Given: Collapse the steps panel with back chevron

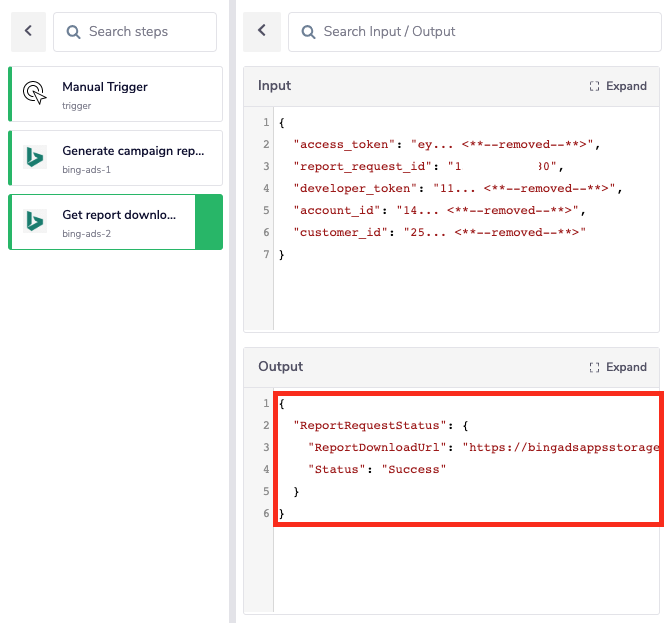Looking at the screenshot, I should coord(28,32).
